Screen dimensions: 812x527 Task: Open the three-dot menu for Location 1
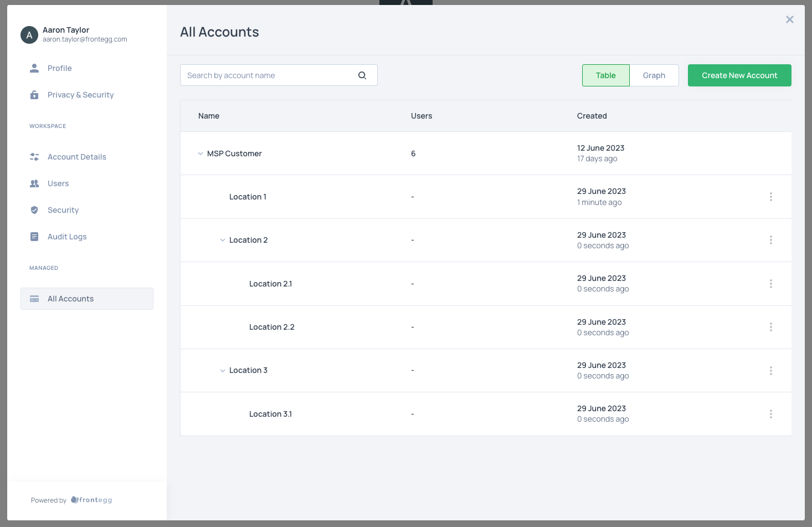770,197
